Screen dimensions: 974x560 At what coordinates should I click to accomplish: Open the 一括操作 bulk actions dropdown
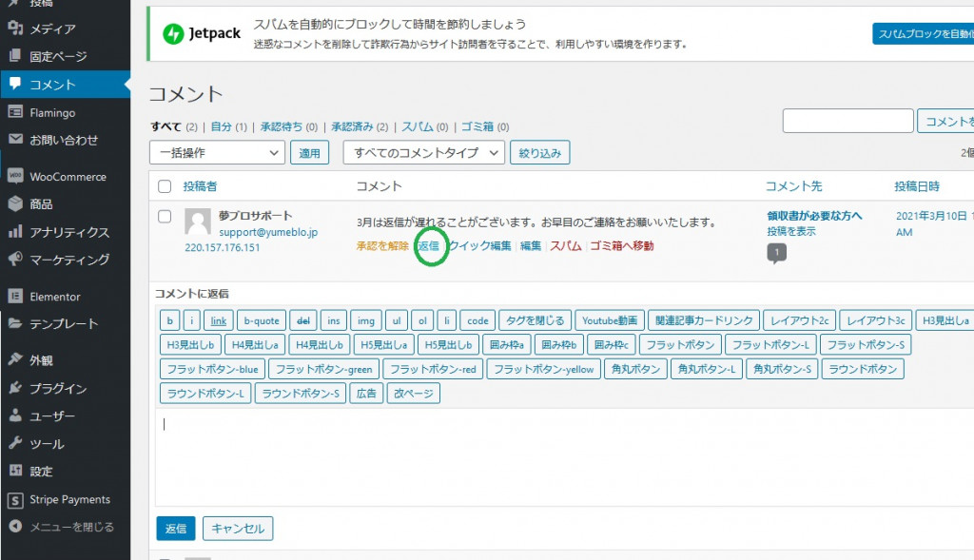tap(217, 153)
